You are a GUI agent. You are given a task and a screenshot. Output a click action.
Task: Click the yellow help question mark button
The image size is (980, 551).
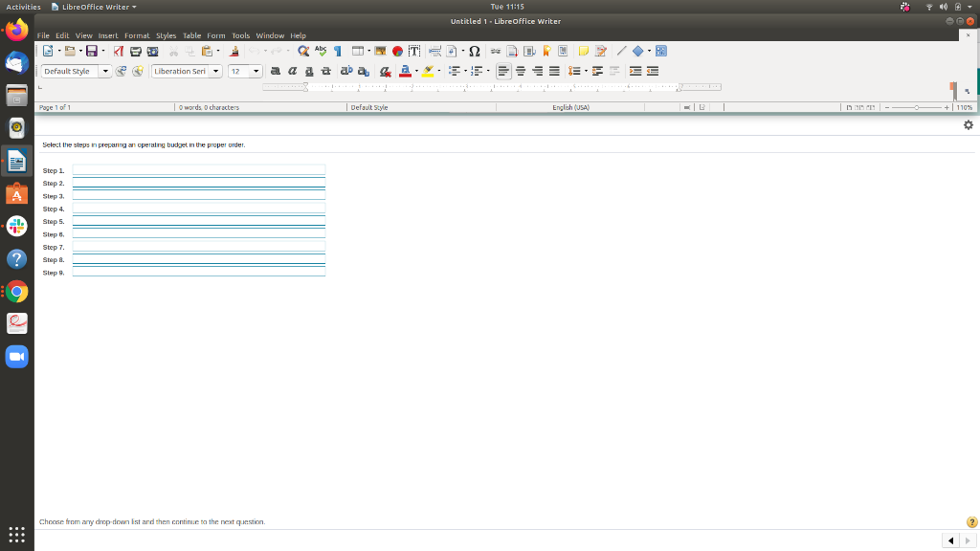click(971, 522)
